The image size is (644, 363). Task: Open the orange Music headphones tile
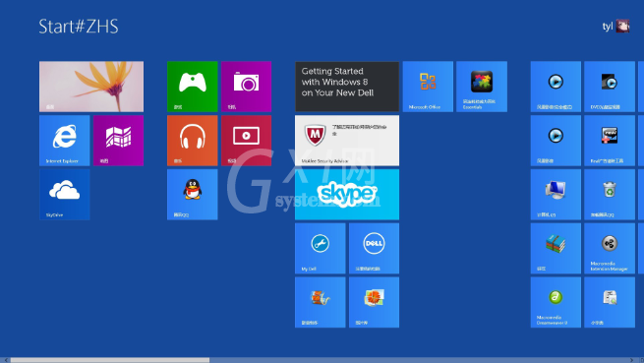tap(192, 141)
